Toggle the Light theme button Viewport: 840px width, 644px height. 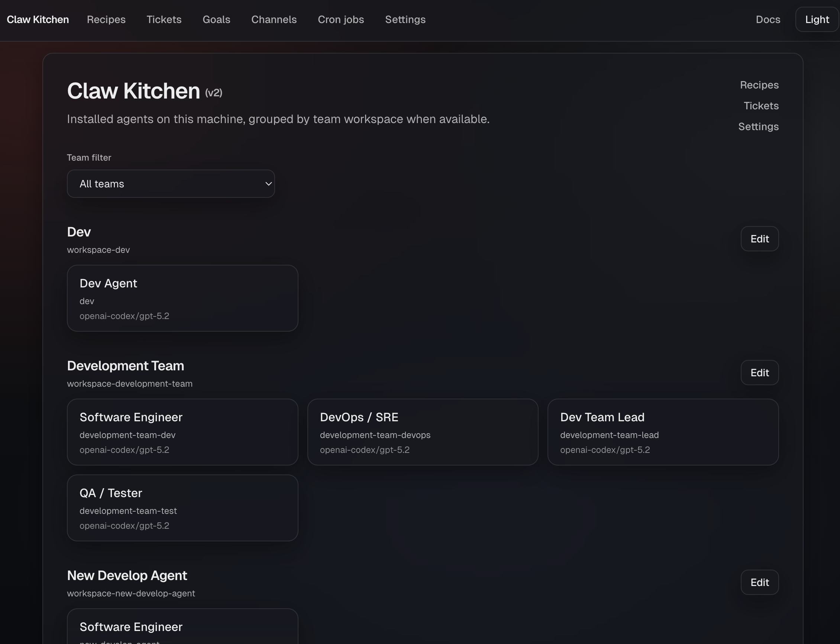click(x=817, y=20)
